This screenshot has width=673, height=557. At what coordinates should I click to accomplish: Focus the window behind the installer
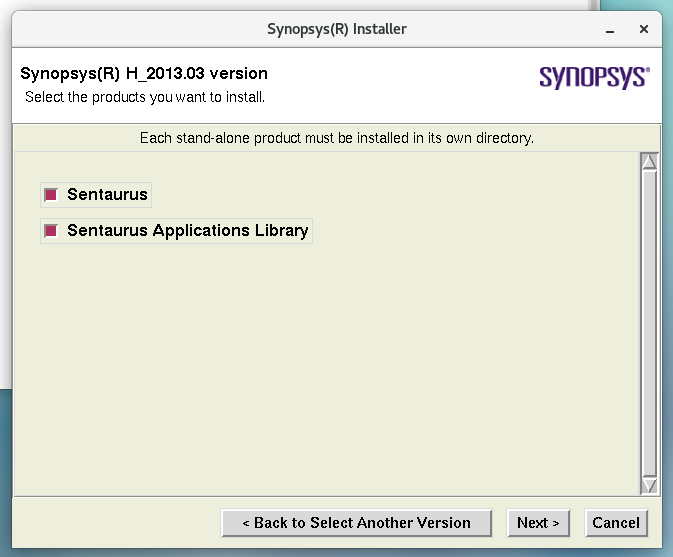5,200
